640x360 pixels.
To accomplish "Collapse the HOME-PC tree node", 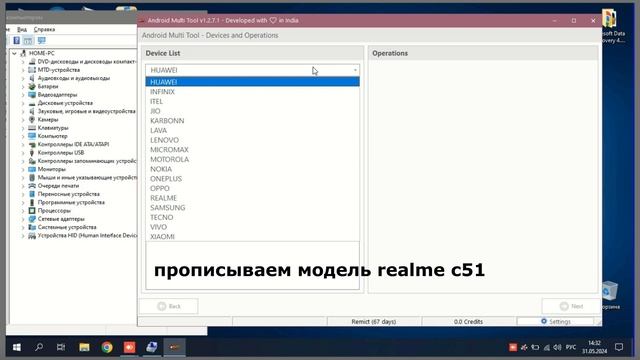I will click(14, 53).
